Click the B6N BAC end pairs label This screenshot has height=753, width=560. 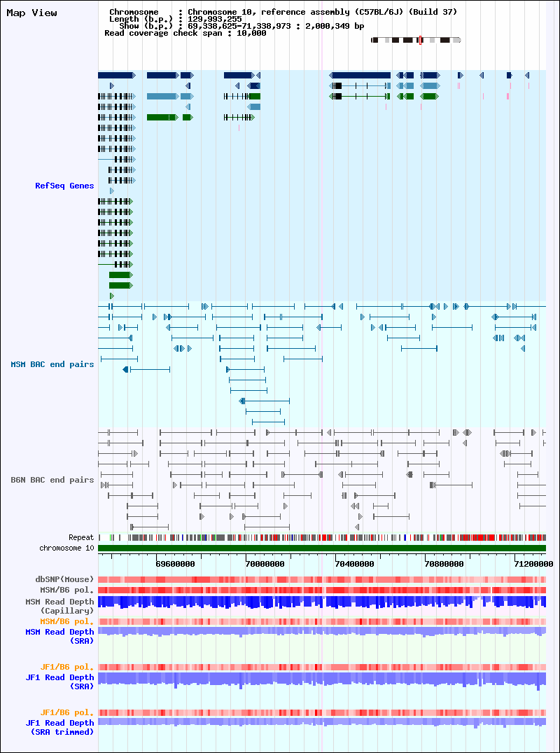coord(52,479)
